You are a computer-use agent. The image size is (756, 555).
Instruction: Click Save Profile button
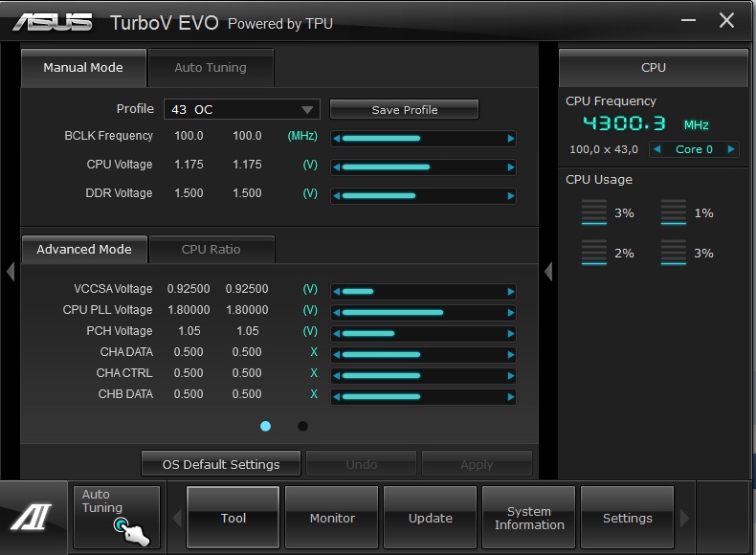(x=405, y=109)
